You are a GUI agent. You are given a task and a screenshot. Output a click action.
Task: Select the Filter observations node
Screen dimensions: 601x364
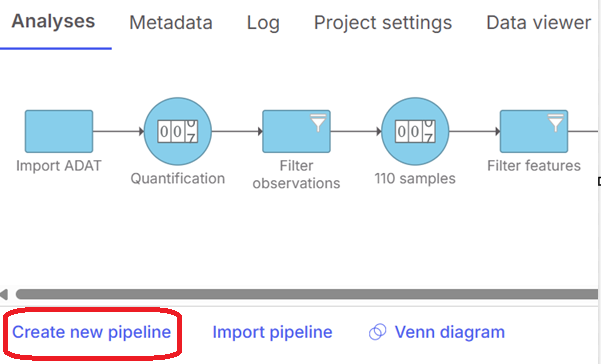296,131
